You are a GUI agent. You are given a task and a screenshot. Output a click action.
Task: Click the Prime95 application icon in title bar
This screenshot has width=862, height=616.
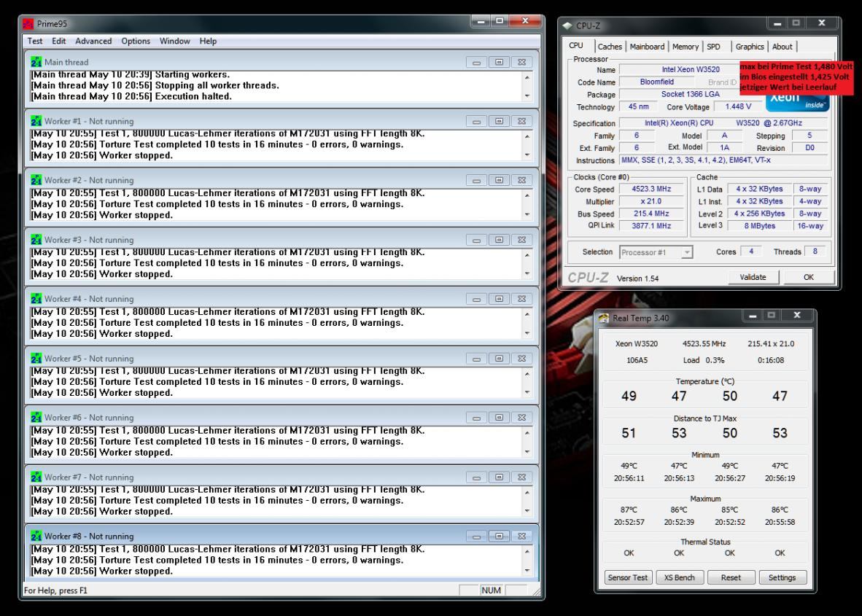click(x=28, y=23)
